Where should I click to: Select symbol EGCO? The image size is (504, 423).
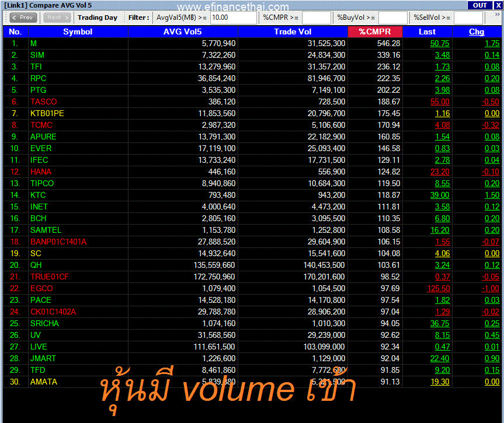pyautogui.click(x=41, y=288)
